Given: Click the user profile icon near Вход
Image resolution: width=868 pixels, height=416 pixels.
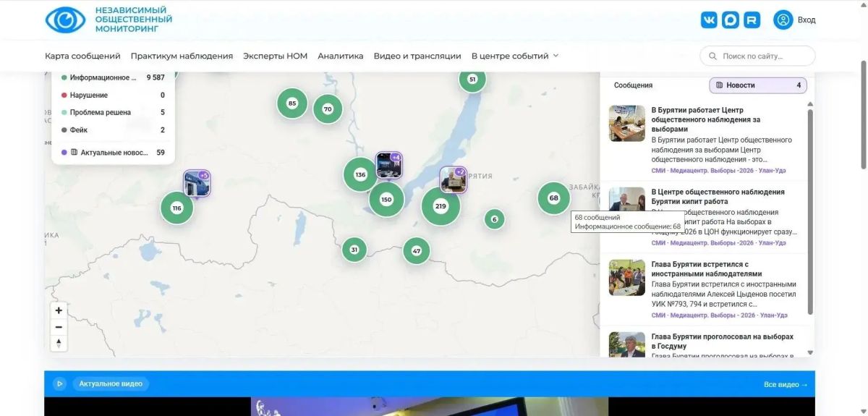Looking at the screenshot, I should (x=783, y=20).
